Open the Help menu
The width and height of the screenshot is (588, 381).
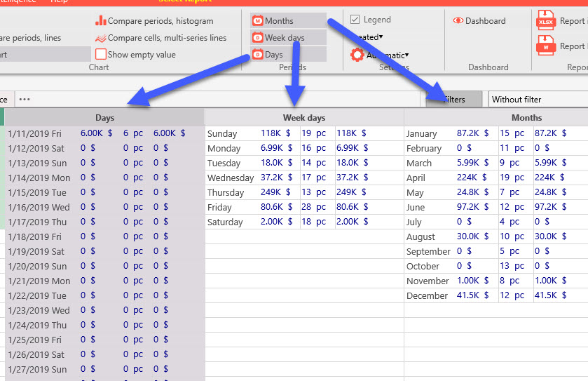click(x=59, y=1)
